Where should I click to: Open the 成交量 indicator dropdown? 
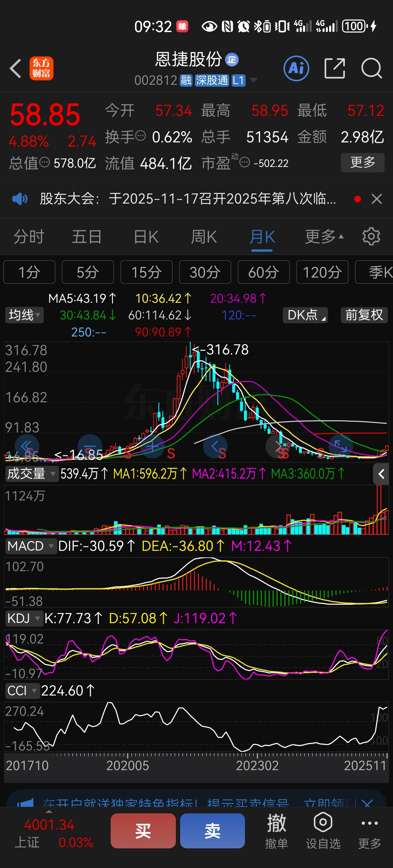pyautogui.click(x=31, y=474)
